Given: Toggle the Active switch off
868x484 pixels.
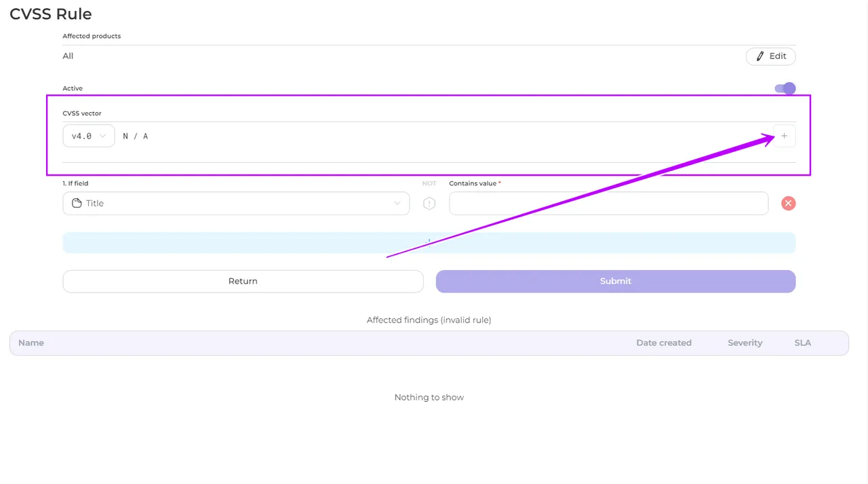Looking at the screenshot, I should (785, 88).
